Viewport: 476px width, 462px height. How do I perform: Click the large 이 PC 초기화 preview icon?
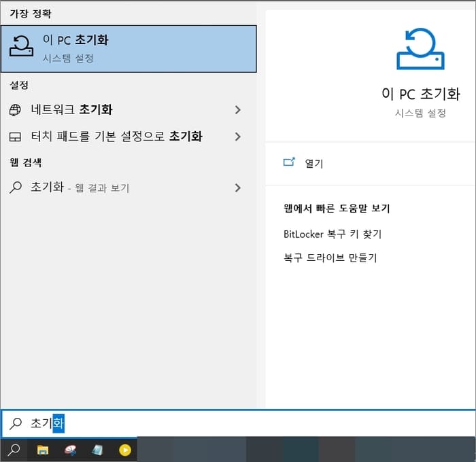pos(420,49)
